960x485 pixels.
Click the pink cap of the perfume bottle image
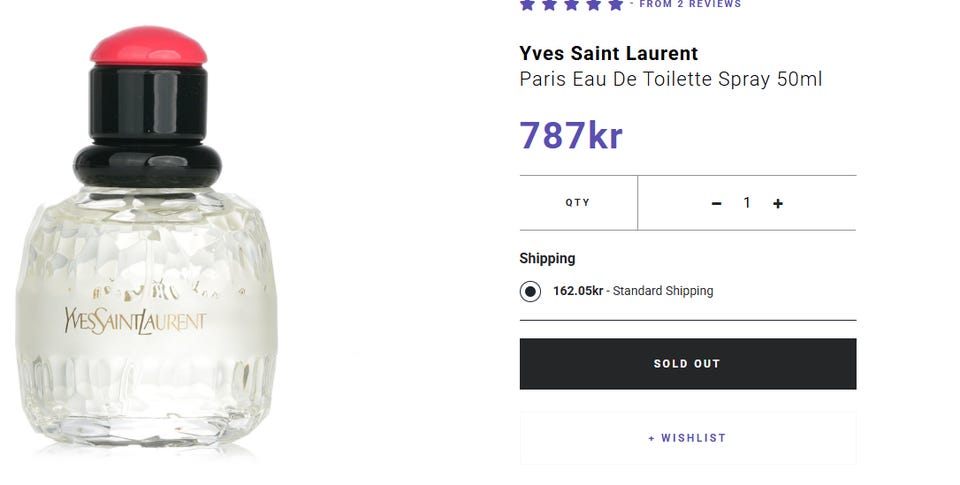coord(148,47)
